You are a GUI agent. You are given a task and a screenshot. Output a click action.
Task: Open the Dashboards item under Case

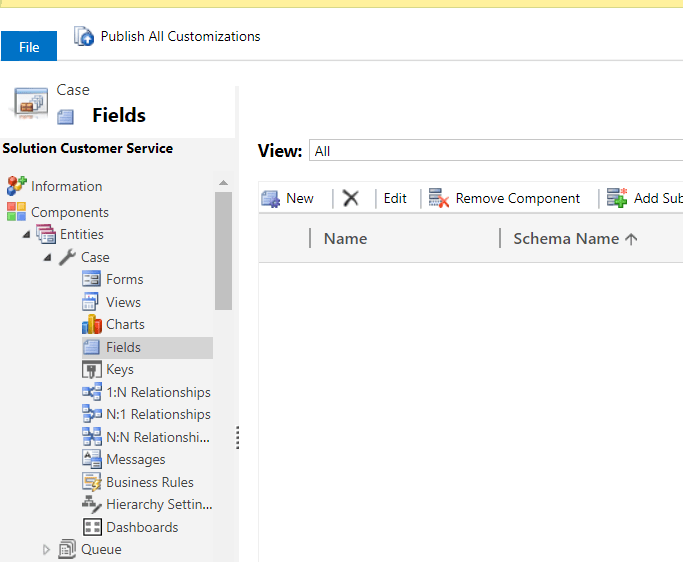point(142,527)
